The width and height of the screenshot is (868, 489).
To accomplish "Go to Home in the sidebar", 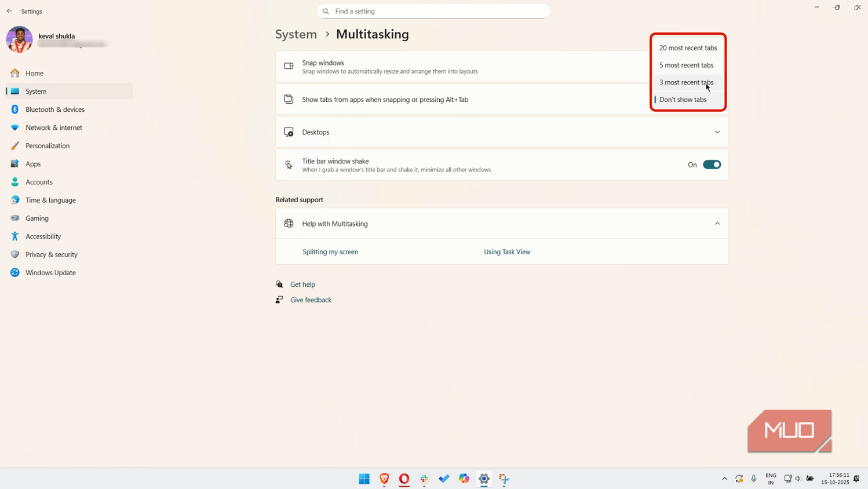I will coord(69,73).
